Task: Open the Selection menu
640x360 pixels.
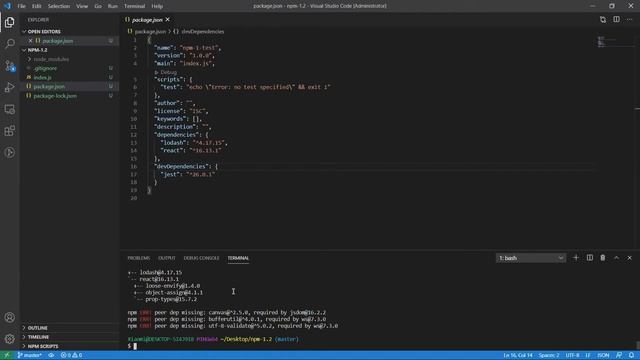Action: coord(59,6)
